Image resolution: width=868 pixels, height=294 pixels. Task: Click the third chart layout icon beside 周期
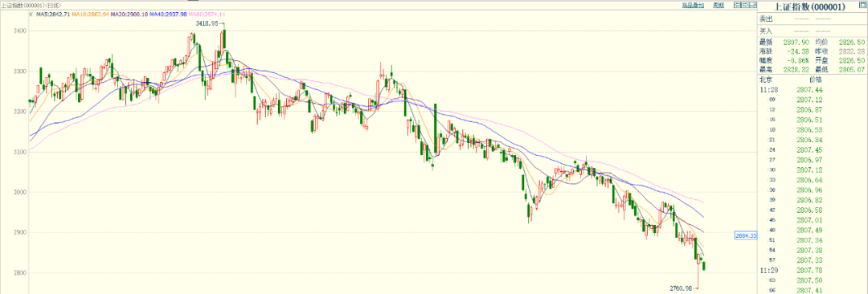pyautogui.click(x=753, y=5)
